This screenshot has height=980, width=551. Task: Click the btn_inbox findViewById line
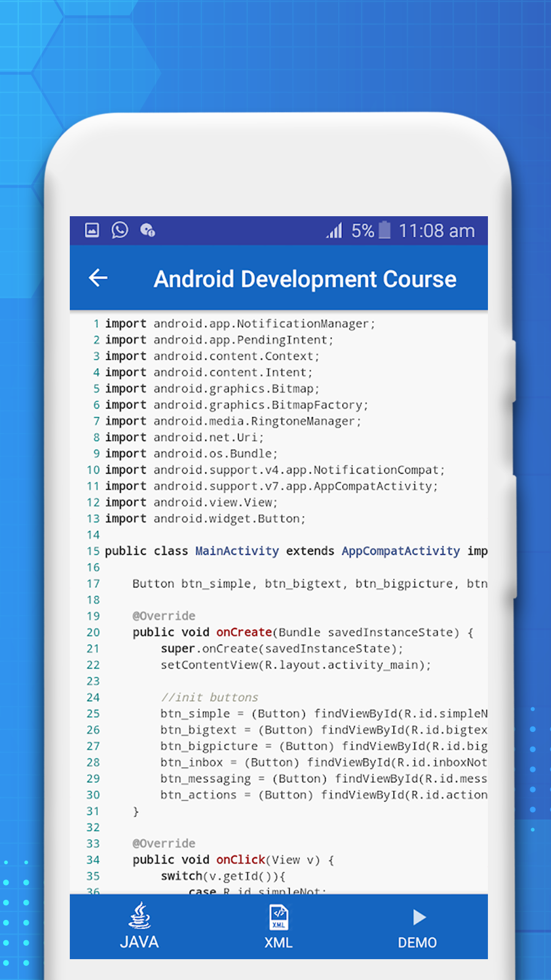click(x=324, y=763)
